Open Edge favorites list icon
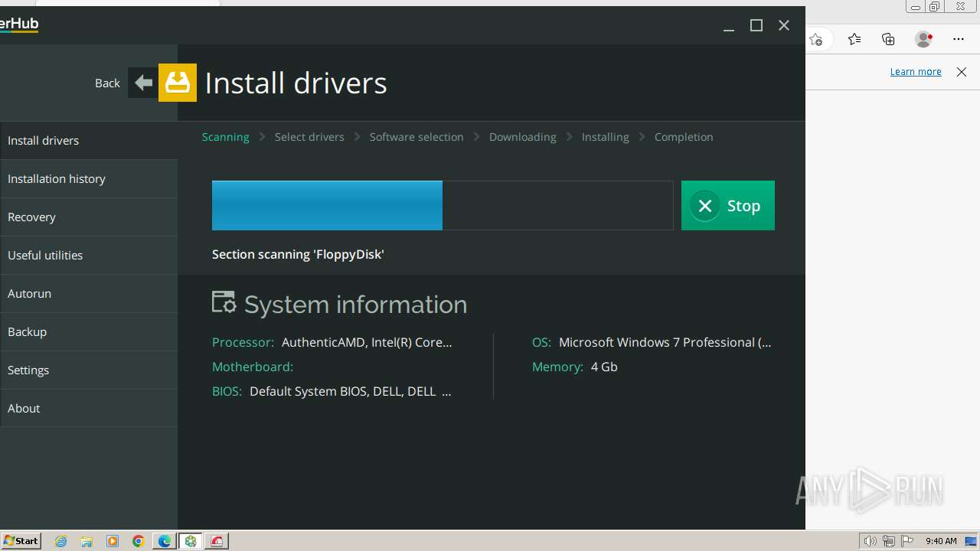The height and width of the screenshot is (551, 980). (x=854, y=39)
